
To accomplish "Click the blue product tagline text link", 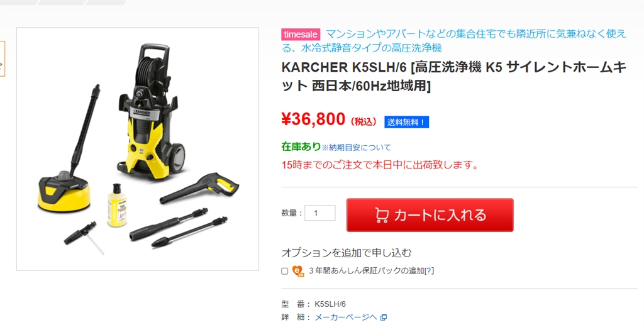I will pos(454,41).
